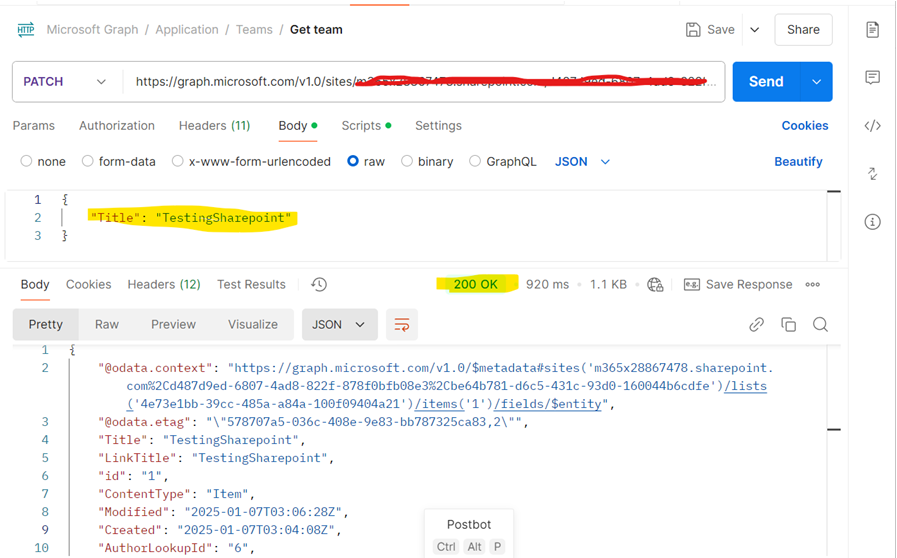Open the Settings tab
Viewport: 897px width, 558px height.
[438, 125]
